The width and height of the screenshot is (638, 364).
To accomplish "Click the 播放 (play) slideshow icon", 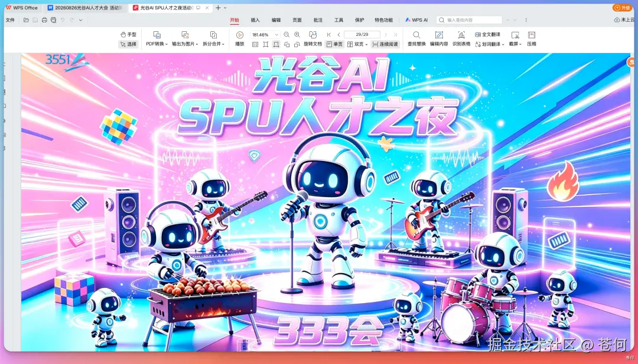I will [240, 35].
